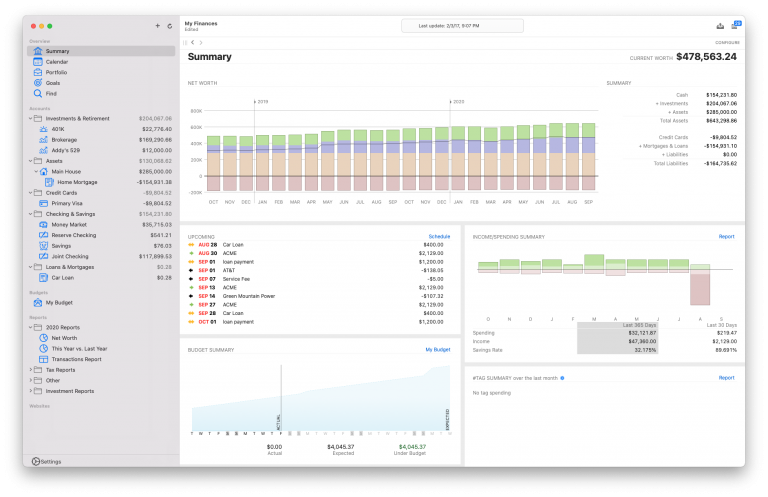
Task: Open the Net Worth report icon
Action: pos(44,338)
